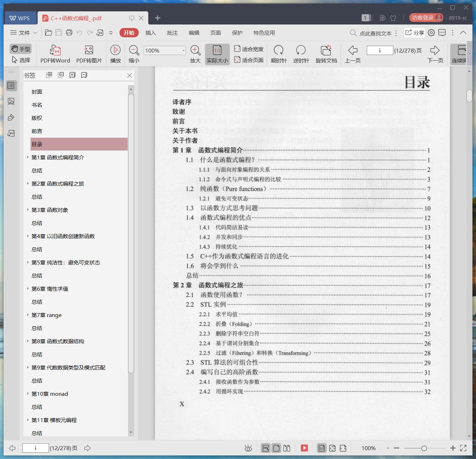476x459 pixels.
Task: Toggle two-page view in status bar
Action: coord(287,448)
